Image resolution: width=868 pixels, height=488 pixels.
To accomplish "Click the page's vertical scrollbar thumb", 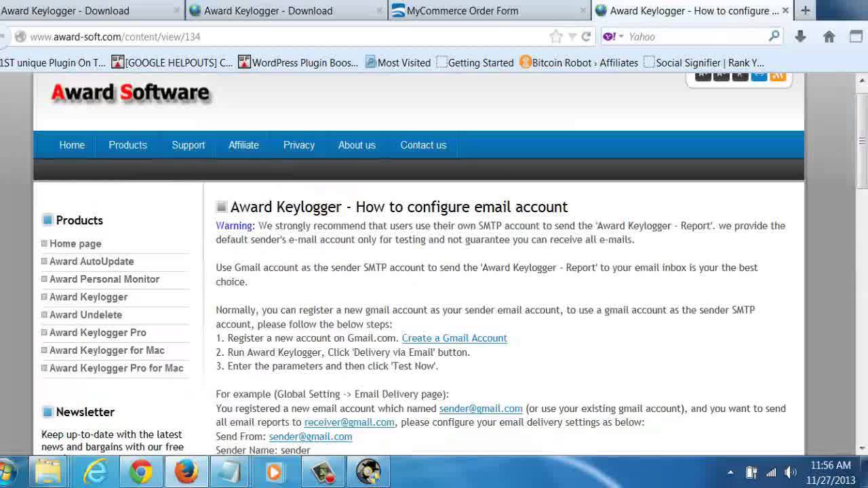I will point(862,140).
